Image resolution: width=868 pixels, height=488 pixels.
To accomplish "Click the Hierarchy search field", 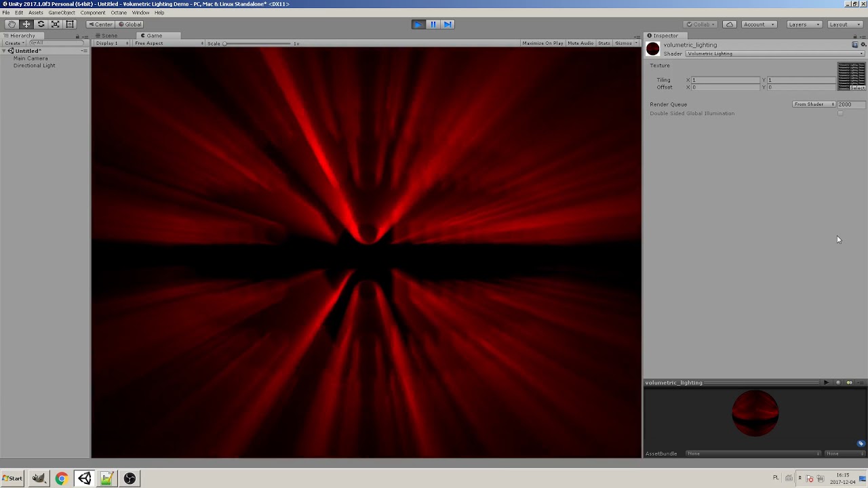I will (x=56, y=43).
